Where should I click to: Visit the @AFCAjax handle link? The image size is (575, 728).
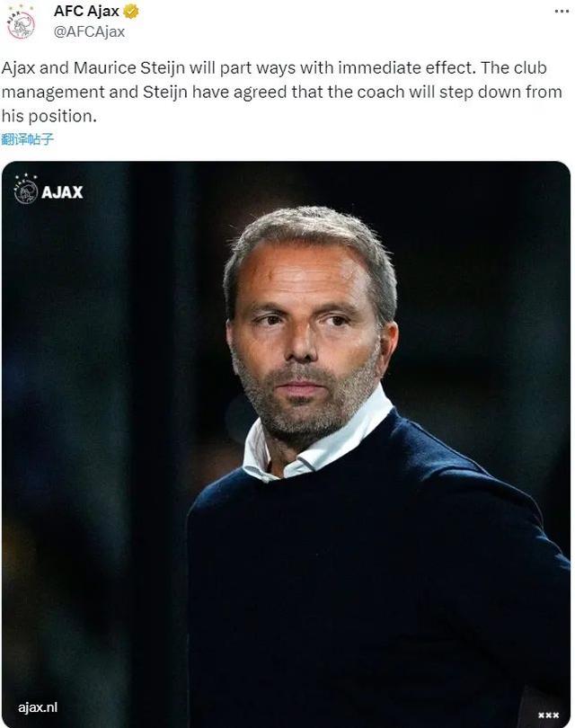(89, 31)
